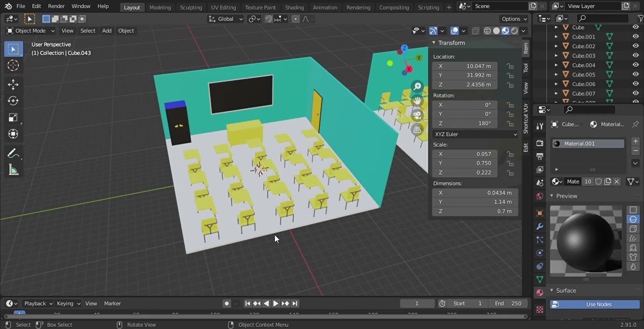Select the Move tool in the toolbar

click(13, 84)
